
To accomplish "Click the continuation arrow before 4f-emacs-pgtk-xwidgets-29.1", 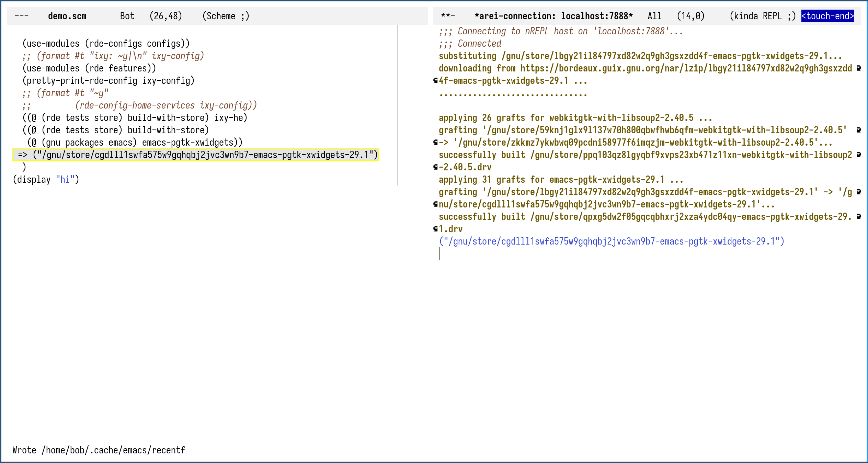I will (x=435, y=81).
